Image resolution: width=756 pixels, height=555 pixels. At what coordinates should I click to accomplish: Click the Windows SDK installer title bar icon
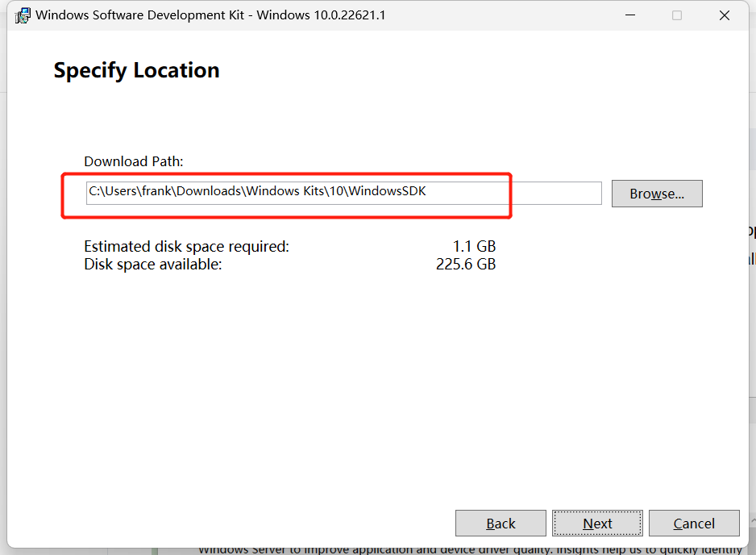23,15
